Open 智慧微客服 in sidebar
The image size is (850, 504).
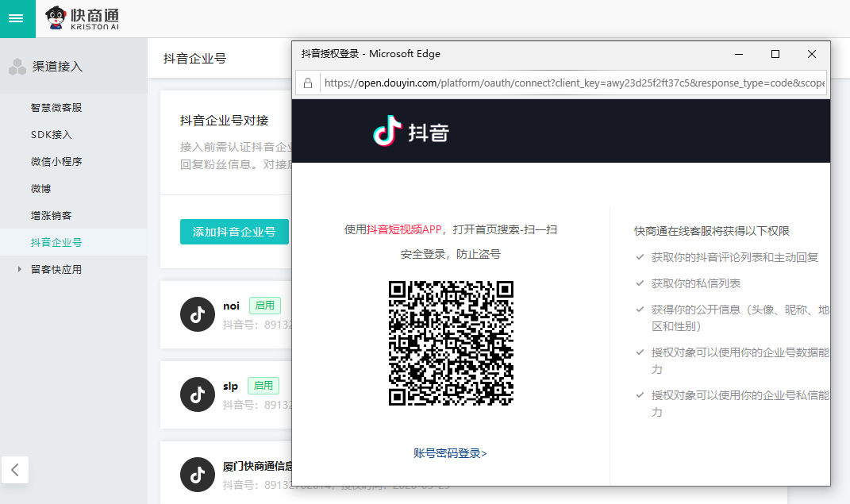56,108
